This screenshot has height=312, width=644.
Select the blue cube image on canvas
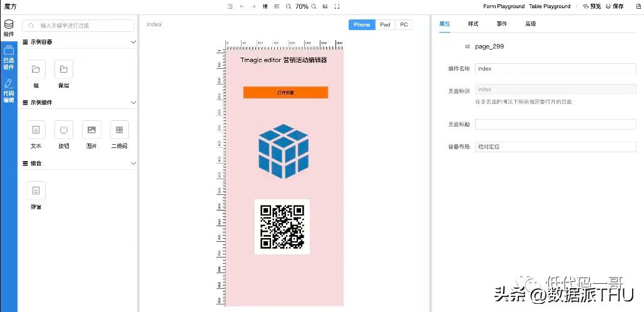tap(284, 151)
